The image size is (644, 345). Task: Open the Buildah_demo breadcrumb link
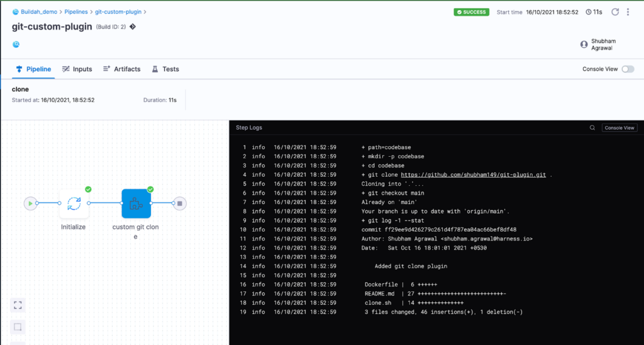tap(39, 12)
